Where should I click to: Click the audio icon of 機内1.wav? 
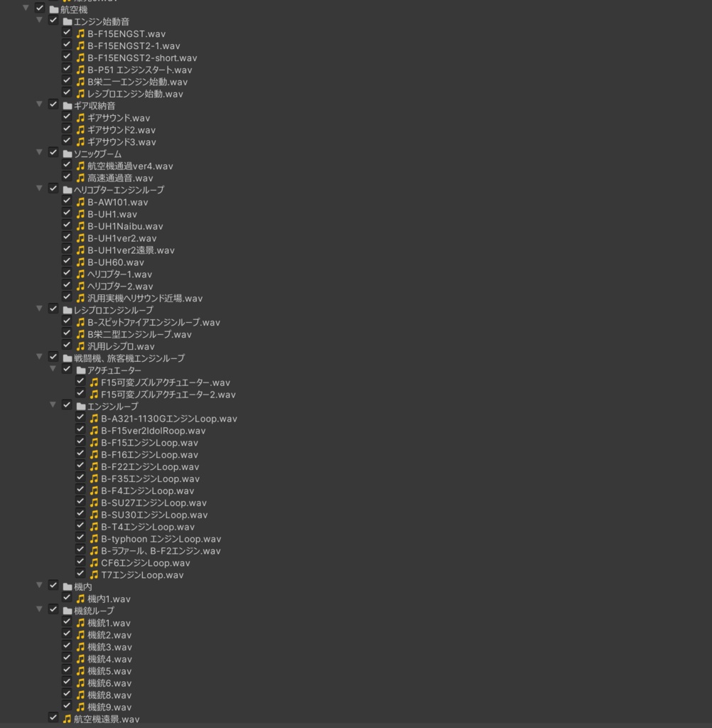click(x=81, y=599)
